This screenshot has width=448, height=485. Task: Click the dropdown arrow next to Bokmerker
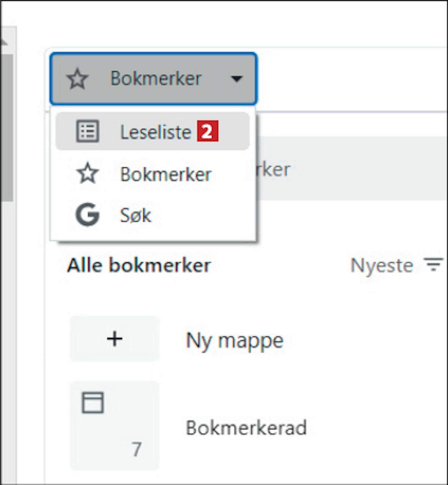click(x=237, y=79)
